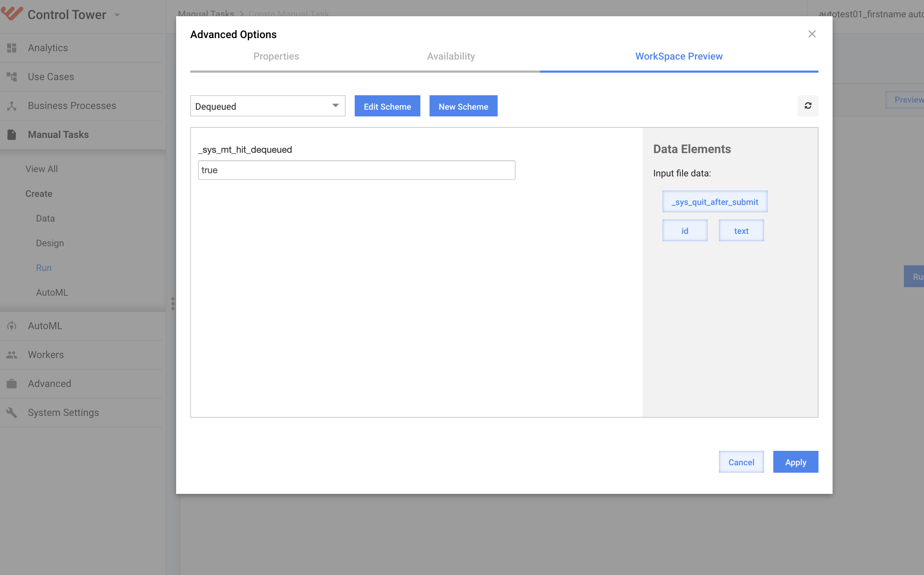Click the _sys_mt_hit_dequeued field label

[245, 150]
